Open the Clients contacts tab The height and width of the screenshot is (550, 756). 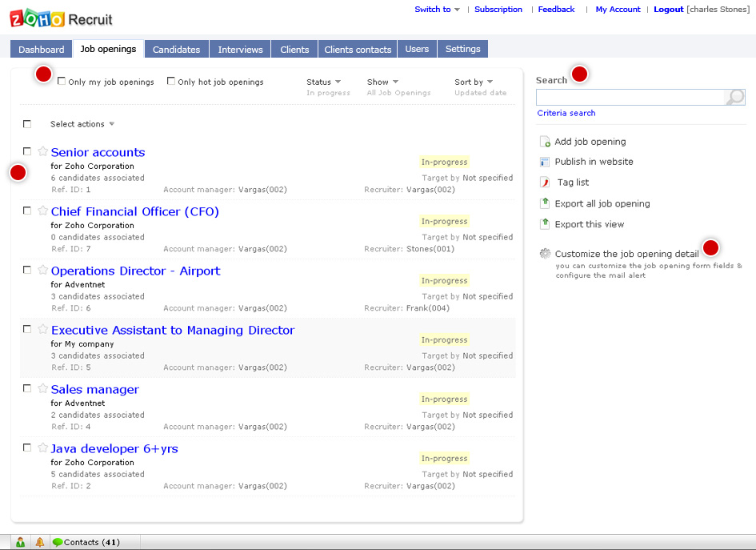point(358,49)
